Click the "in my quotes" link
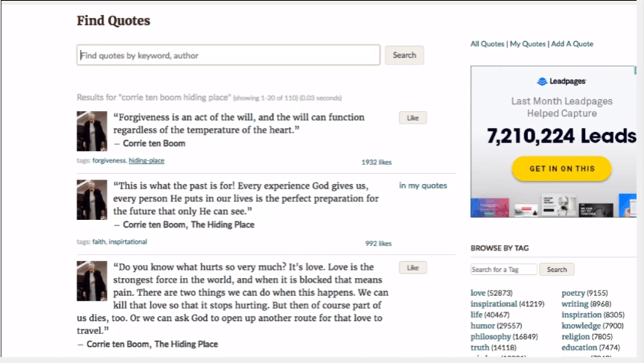 [x=423, y=186]
